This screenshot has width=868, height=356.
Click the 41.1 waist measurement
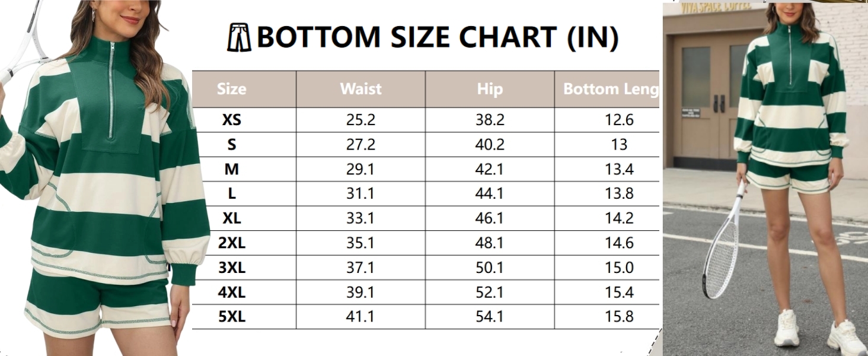[360, 317]
